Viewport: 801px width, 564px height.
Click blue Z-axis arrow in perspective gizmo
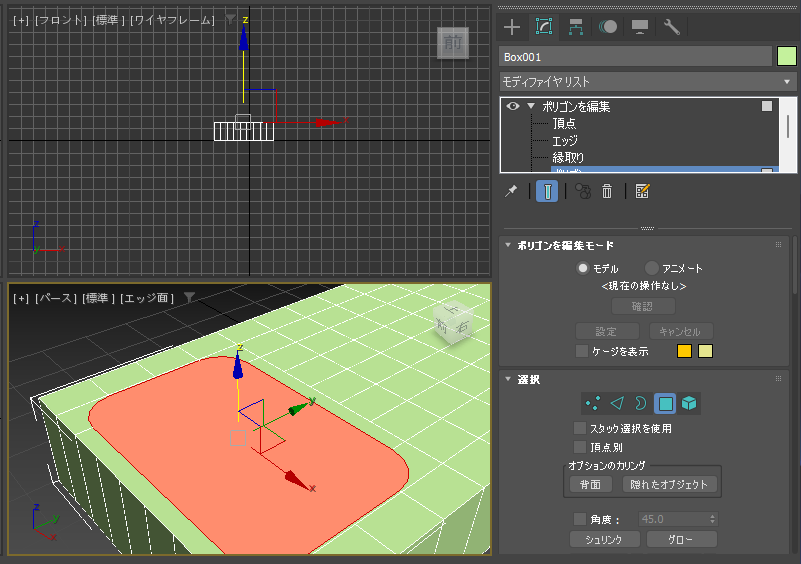point(238,367)
